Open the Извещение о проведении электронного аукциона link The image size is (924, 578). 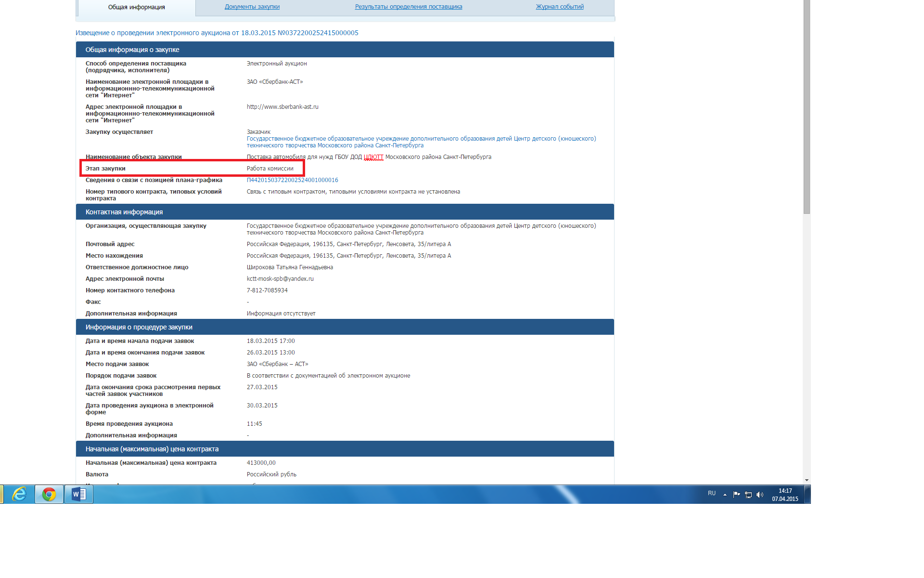coord(217,33)
